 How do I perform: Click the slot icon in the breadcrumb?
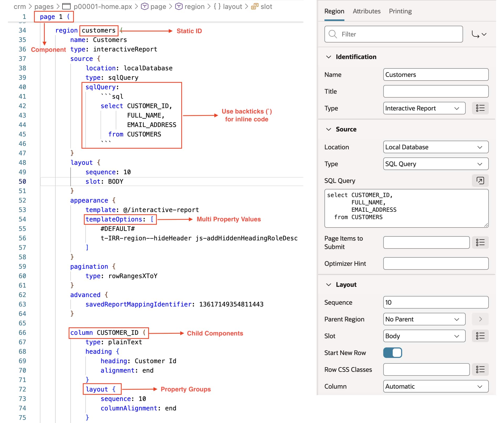(x=255, y=6)
